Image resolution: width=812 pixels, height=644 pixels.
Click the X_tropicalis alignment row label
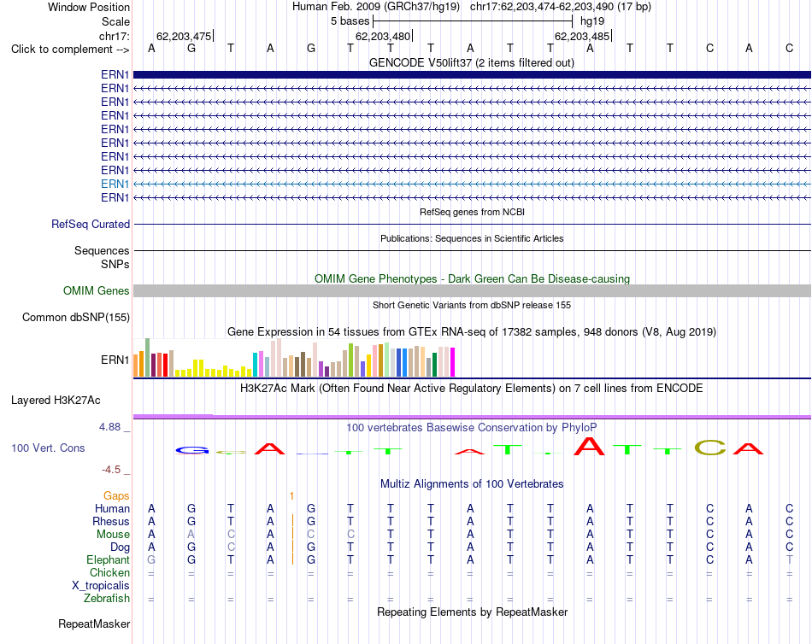click(101, 586)
